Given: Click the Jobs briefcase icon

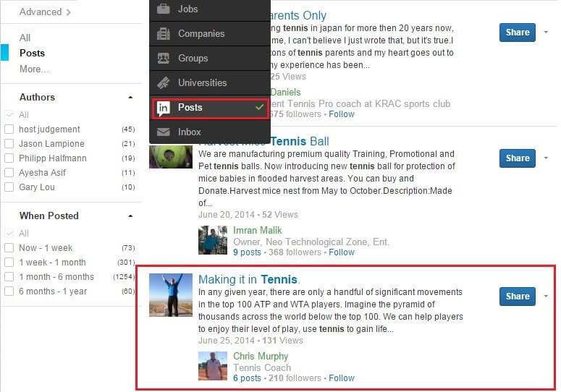Looking at the screenshot, I should (x=164, y=9).
